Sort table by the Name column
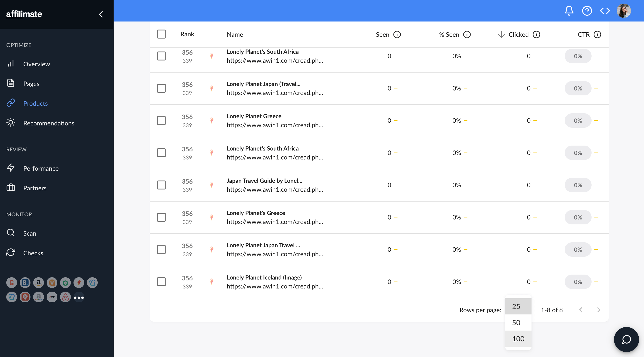 tap(235, 34)
